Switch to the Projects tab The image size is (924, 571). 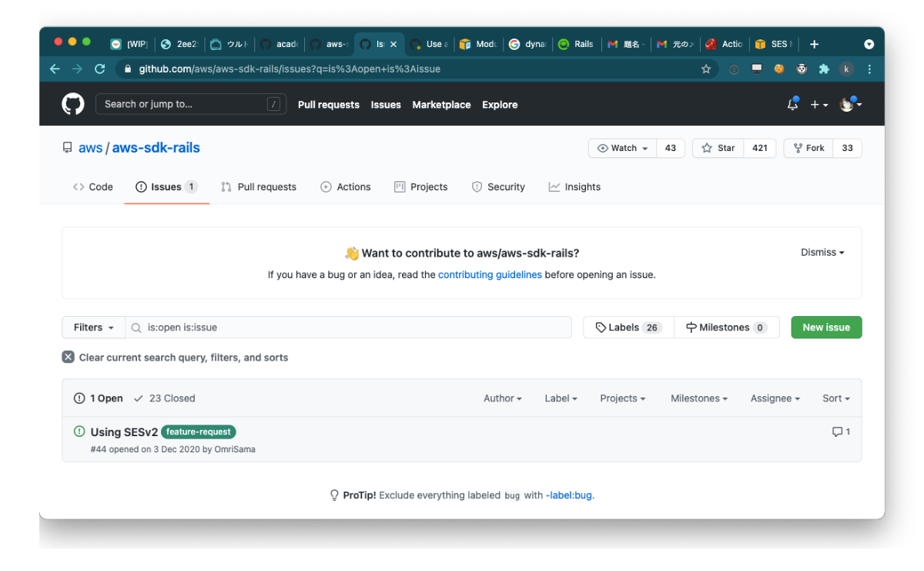421,187
